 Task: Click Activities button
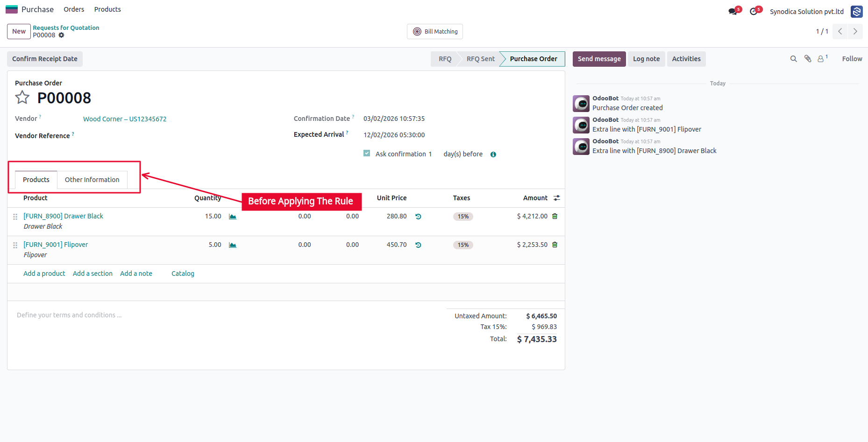[686, 59]
